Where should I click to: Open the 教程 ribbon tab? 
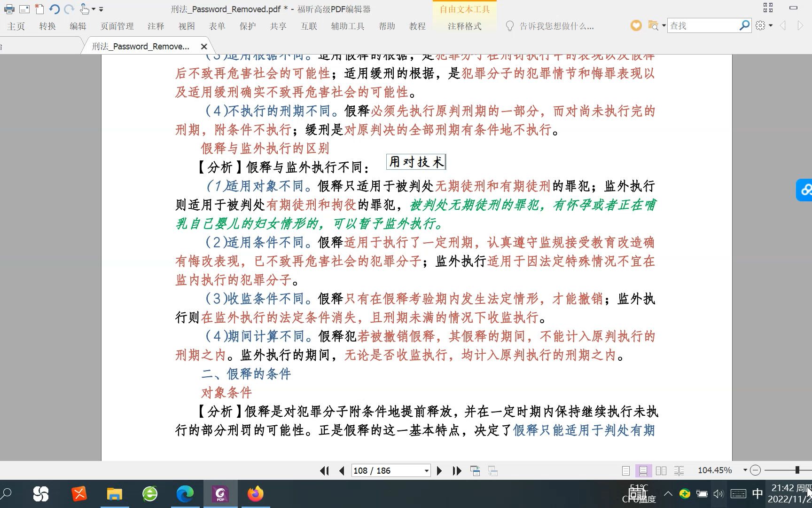point(417,26)
